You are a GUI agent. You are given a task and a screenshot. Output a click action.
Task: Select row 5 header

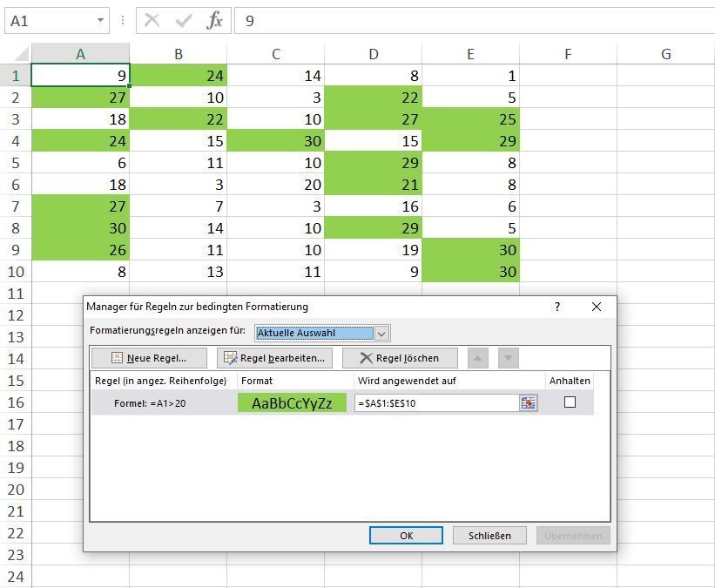click(x=16, y=162)
